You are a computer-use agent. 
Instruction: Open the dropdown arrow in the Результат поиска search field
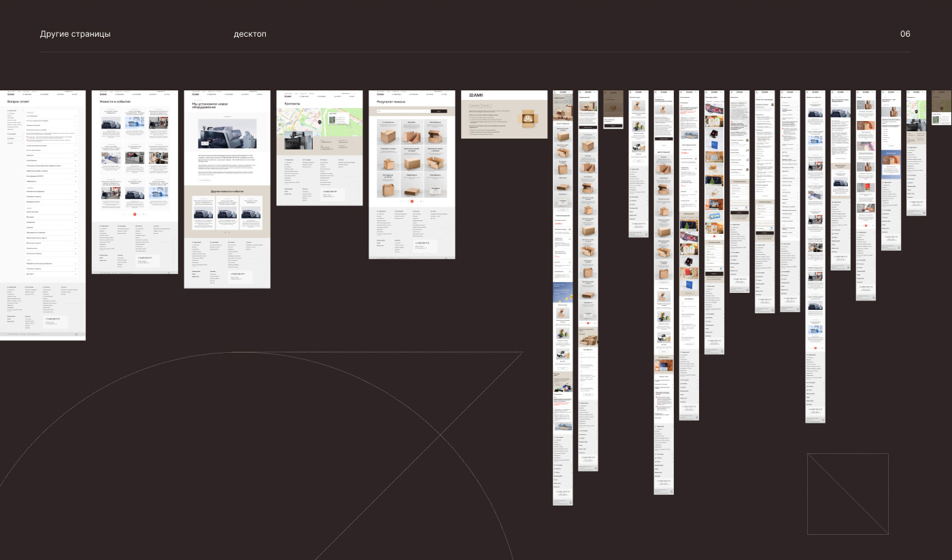click(x=427, y=110)
